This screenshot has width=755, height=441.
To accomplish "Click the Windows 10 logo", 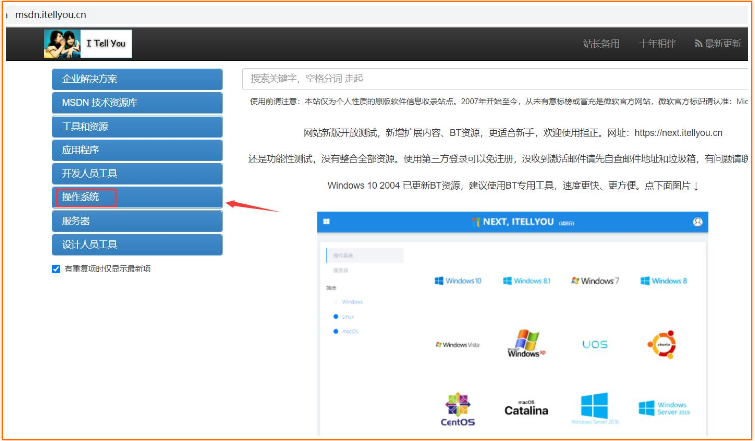I will [x=458, y=281].
